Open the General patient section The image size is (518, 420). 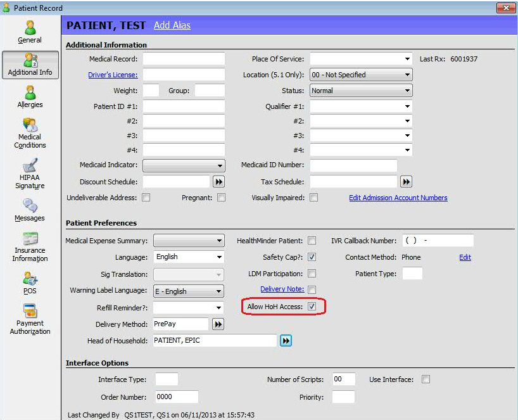[x=30, y=32]
